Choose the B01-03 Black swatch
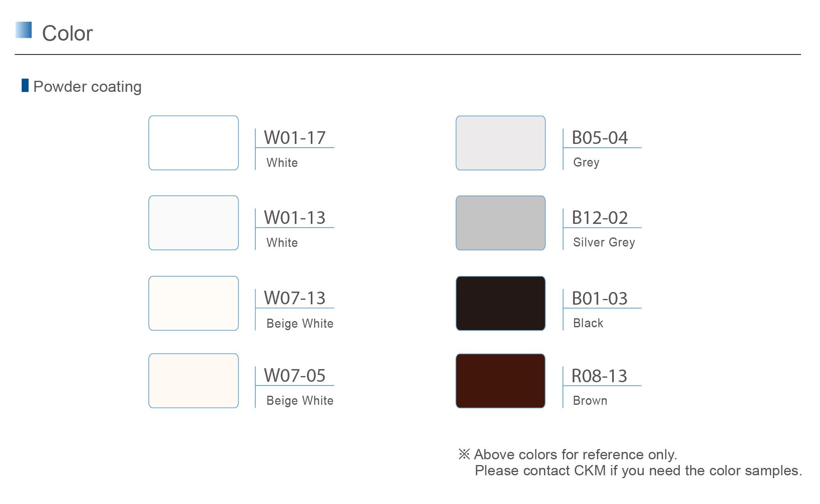The image size is (820, 504). click(x=501, y=303)
